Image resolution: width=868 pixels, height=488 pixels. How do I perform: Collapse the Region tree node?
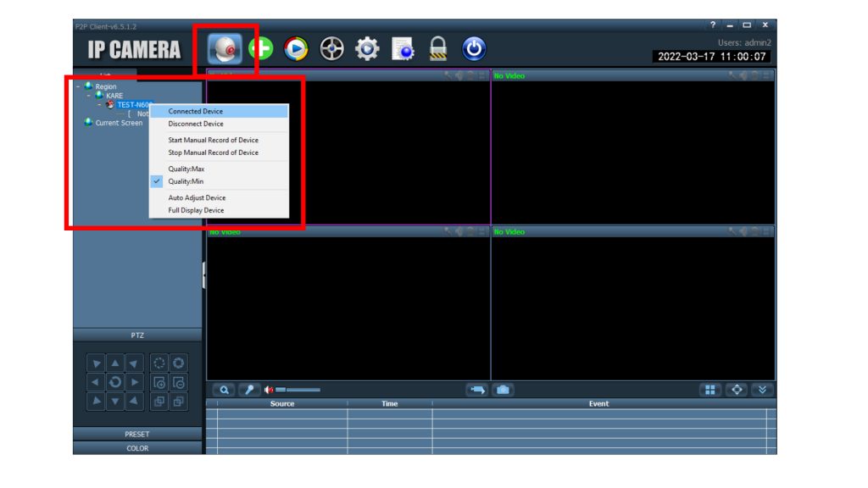click(78, 86)
